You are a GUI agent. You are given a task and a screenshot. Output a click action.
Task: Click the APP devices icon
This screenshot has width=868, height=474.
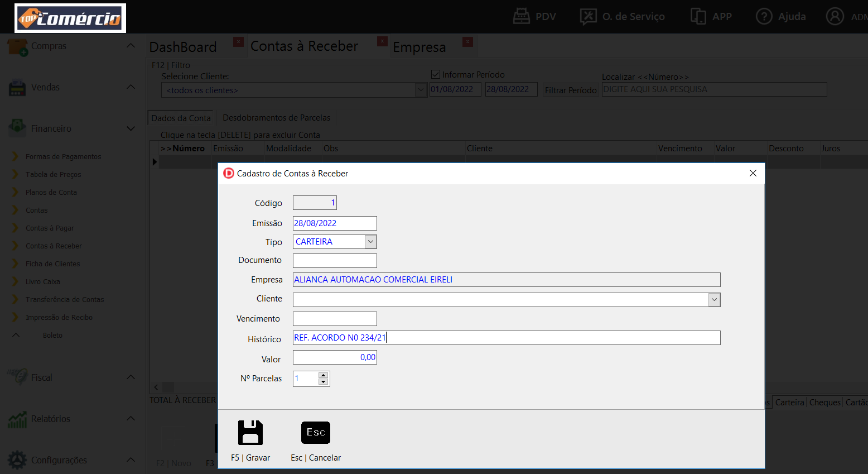point(698,16)
